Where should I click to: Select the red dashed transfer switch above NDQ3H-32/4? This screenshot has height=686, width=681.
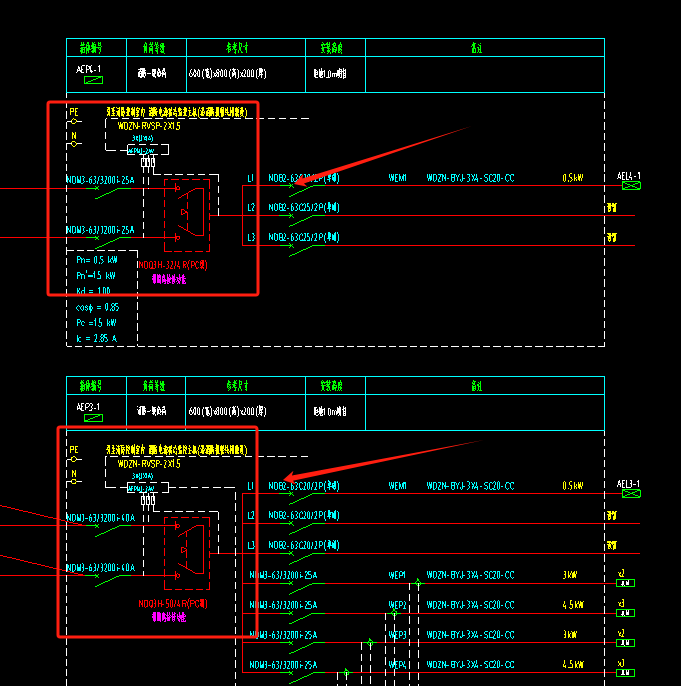click(187, 215)
